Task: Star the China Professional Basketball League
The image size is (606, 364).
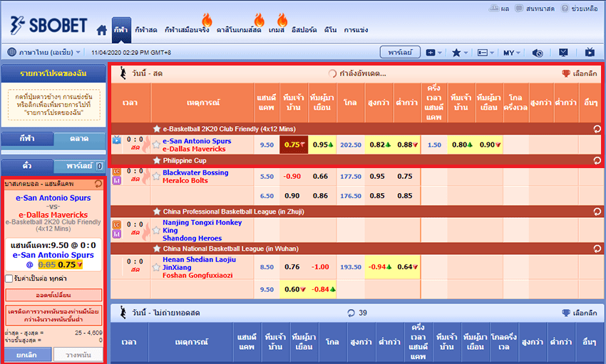Action: coord(157,212)
